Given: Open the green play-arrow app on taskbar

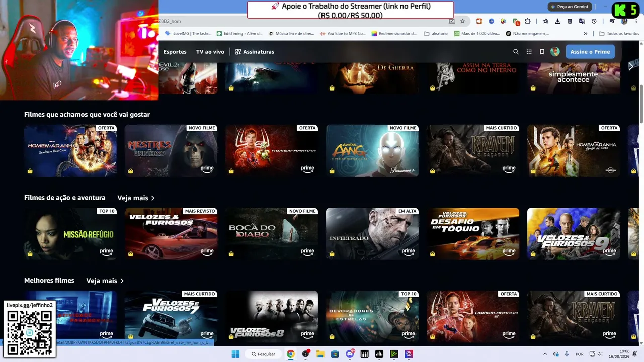Looking at the screenshot, I should click(394, 354).
